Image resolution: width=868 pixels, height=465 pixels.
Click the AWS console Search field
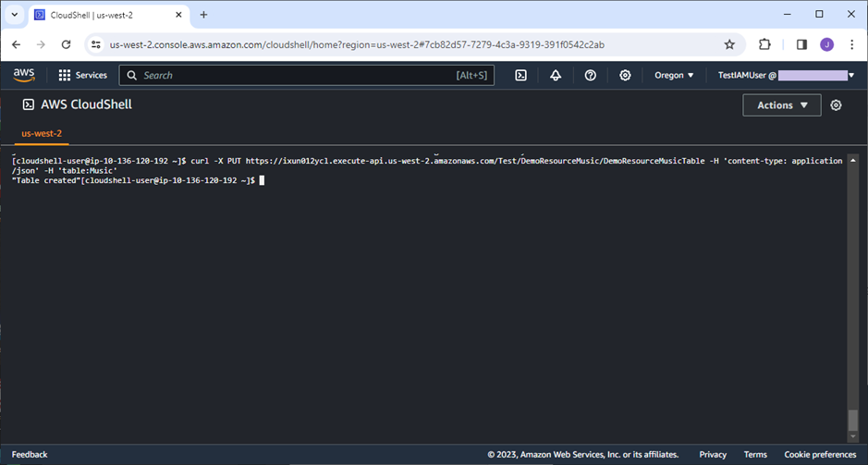point(306,75)
